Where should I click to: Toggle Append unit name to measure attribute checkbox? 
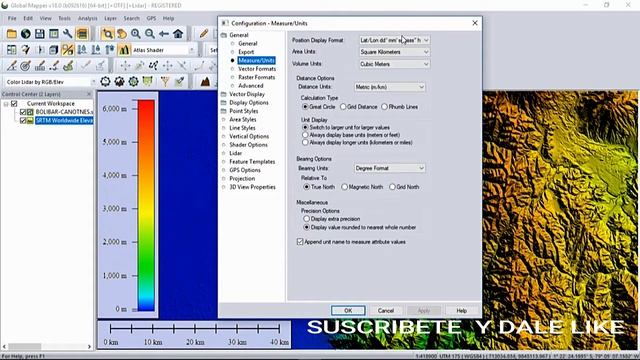coord(300,242)
